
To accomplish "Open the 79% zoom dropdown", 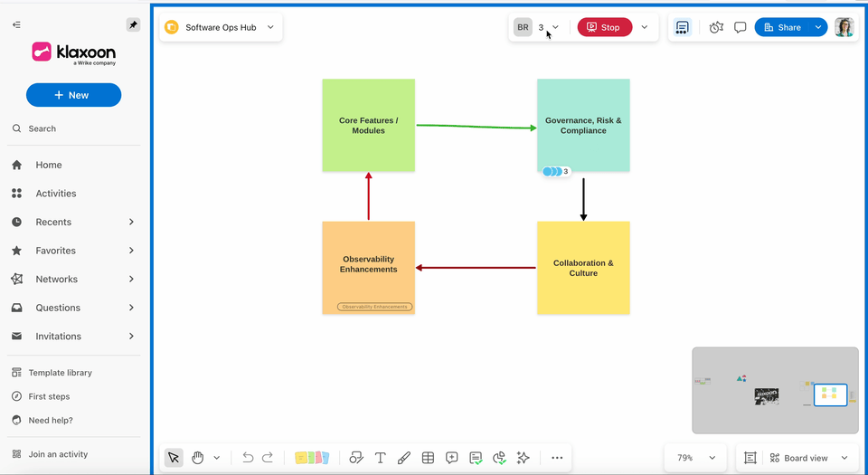I will pyautogui.click(x=695, y=458).
